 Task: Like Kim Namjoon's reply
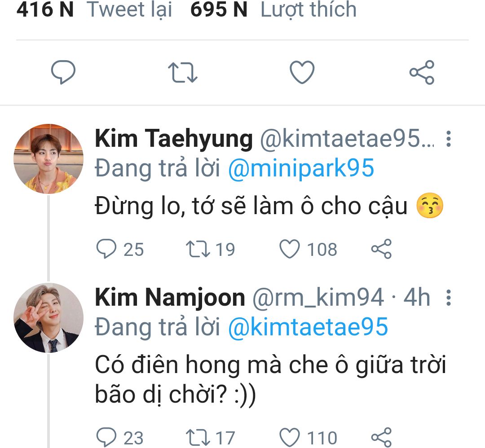click(290, 437)
